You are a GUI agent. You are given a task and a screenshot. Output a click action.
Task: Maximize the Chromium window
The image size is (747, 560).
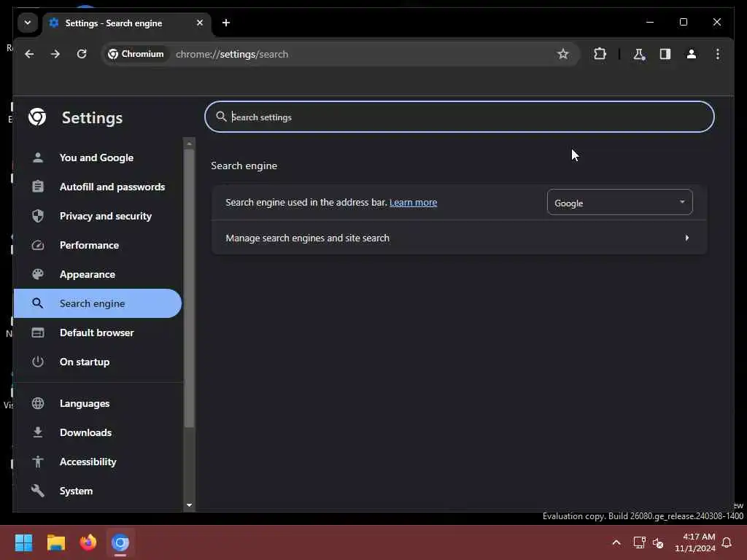pos(683,23)
